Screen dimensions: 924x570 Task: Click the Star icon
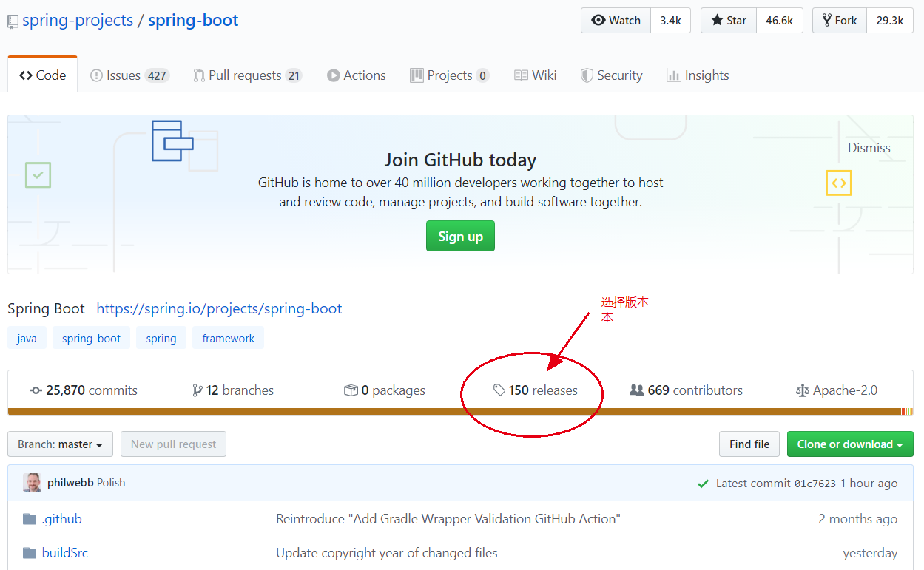click(717, 21)
